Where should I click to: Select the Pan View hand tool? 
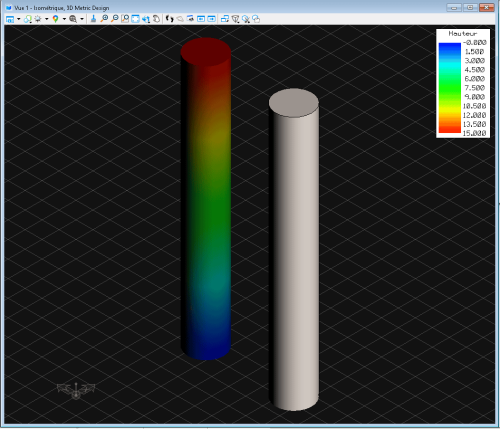point(156,19)
